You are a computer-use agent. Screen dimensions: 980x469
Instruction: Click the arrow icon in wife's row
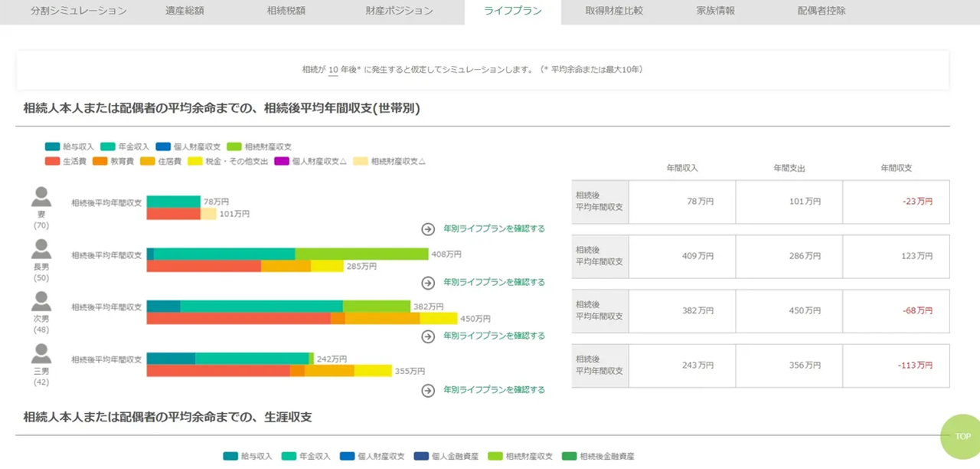(428, 229)
